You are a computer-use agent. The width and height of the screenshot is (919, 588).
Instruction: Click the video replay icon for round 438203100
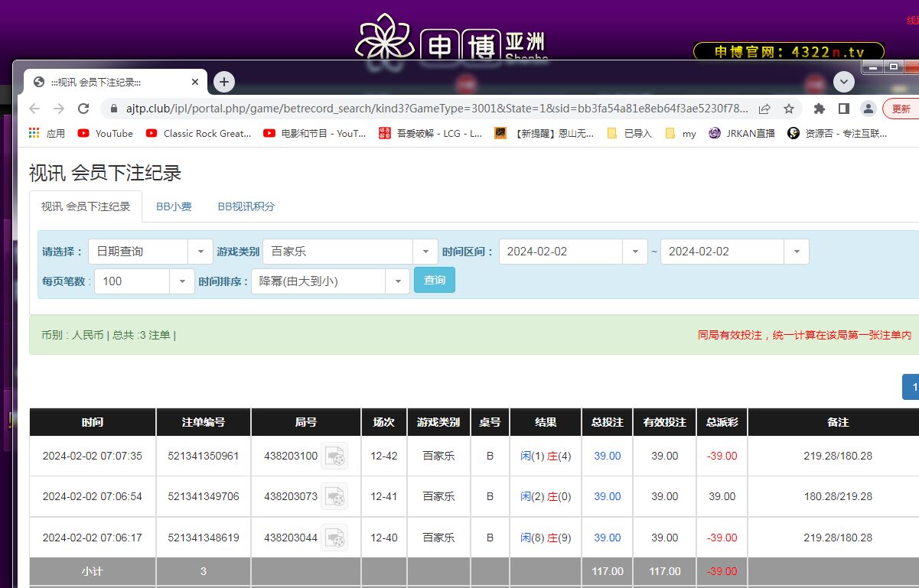pyautogui.click(x=334, y=456)
